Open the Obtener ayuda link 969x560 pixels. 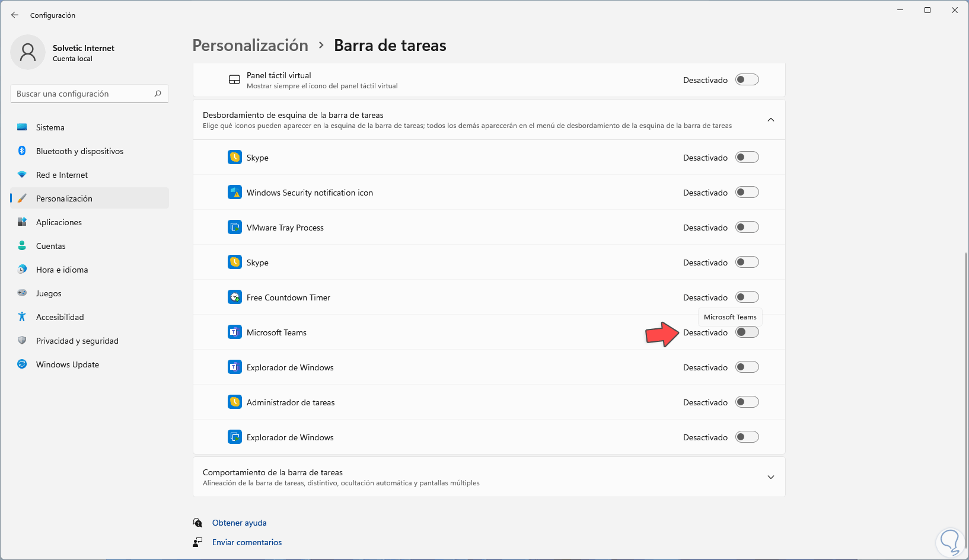tap(239, 523)
